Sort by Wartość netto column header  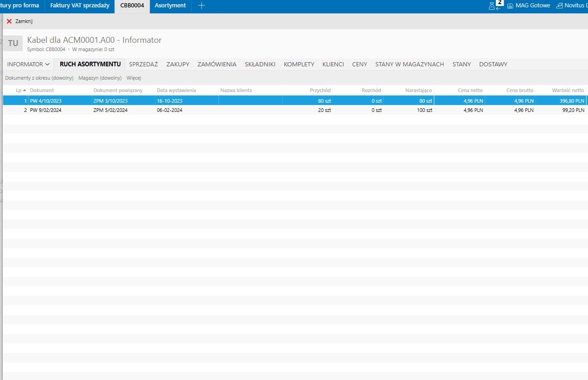pos(568,90)
